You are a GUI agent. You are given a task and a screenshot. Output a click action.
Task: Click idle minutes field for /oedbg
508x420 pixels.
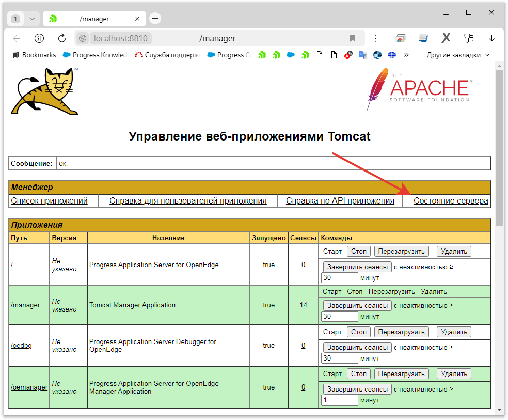coord(340,358)
